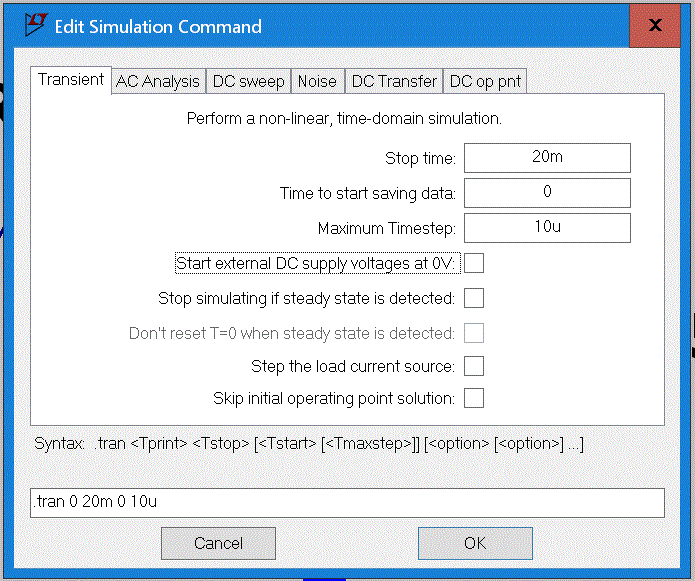Image resolution: width=695 pixels, height=581 pixels.
Task: Check Stop simulating if steady state detected
Action: point(474,298)
